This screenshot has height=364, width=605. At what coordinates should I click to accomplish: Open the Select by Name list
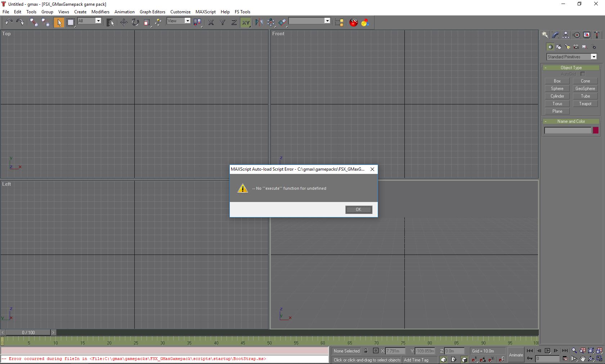pyautogui.click(x=110, y=23)
